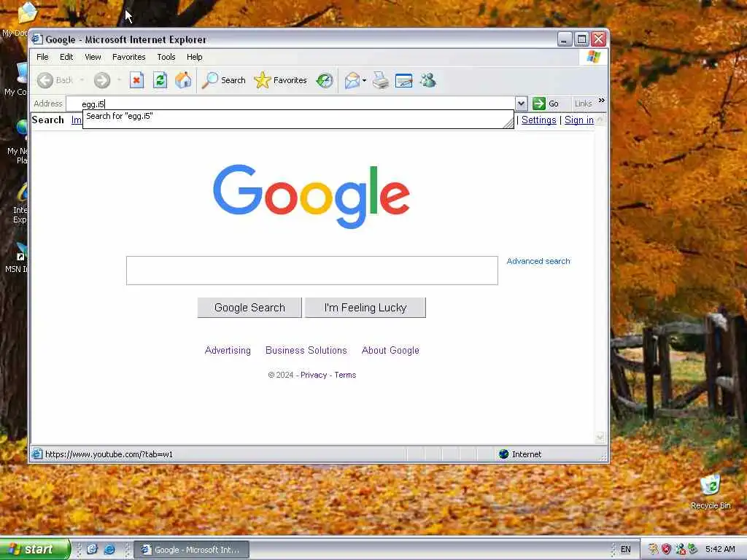Click red security shield tray icon
The image size is (747, 560).
point(666,549)
